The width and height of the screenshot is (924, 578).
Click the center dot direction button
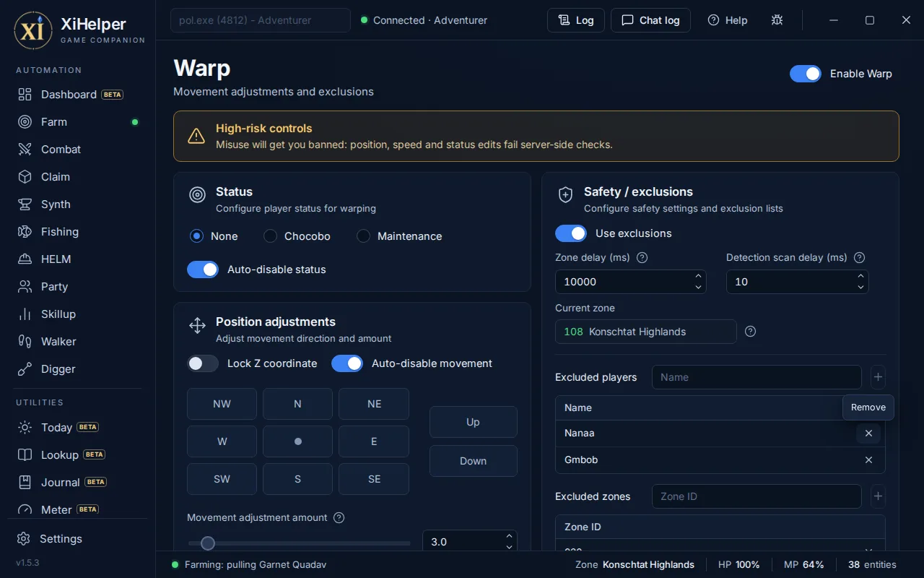click(297, 441)
